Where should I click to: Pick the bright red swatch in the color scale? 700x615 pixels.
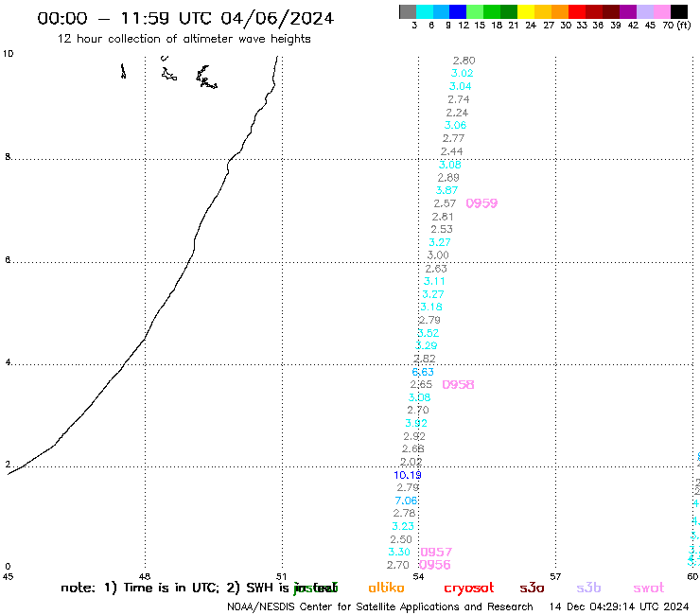[x=577, y=11]
